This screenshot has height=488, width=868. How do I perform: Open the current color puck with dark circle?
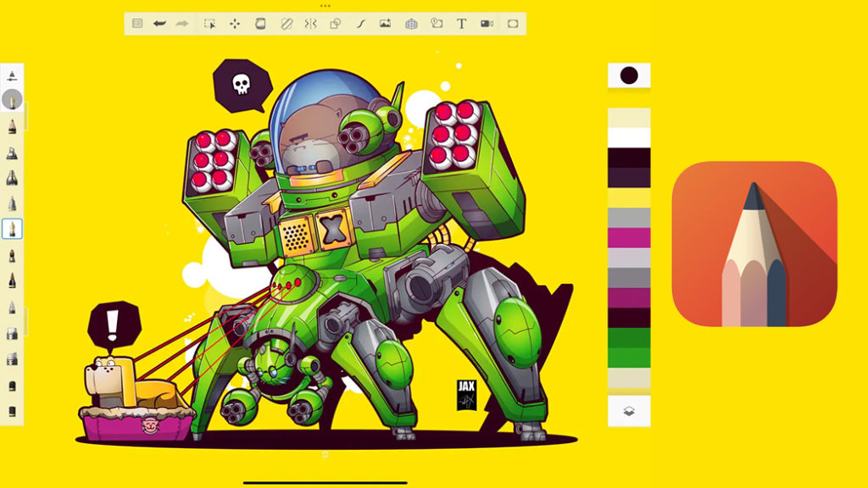point(629,75)
